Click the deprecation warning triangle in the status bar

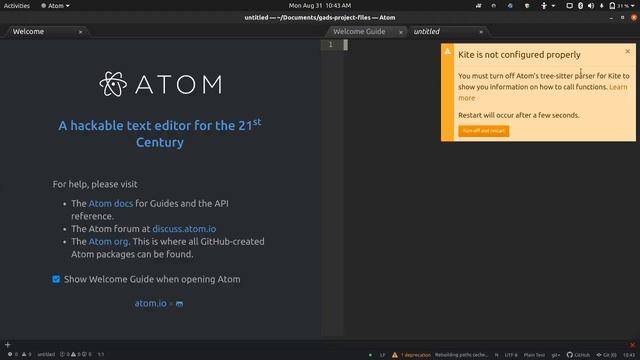point(395,355)
